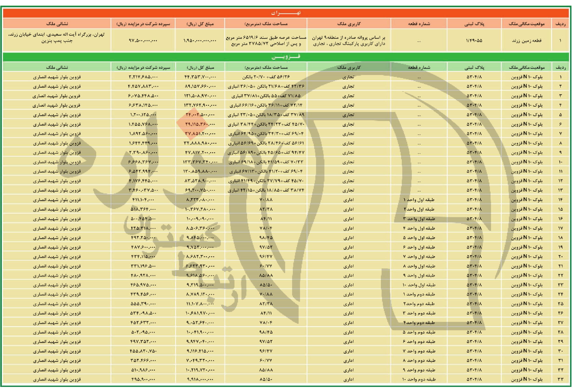
Task: Click total price '۸,۶۸۲,۳۰۰,۰۰۰'
Action: pos(200,256)
